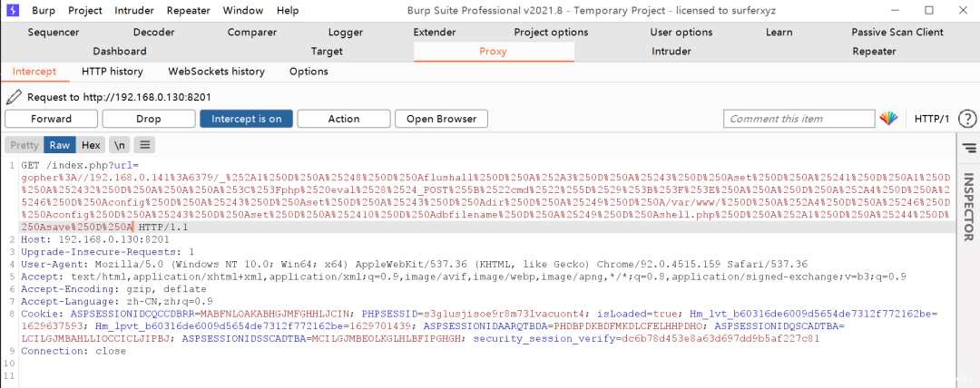
Task: Switch to the Sequencer tab
Action: [x=54, y=32]
